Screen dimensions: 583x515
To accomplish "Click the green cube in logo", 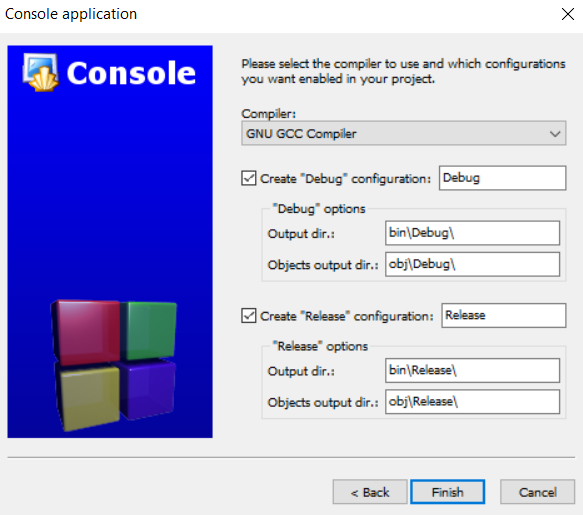I will click(150, 330).
